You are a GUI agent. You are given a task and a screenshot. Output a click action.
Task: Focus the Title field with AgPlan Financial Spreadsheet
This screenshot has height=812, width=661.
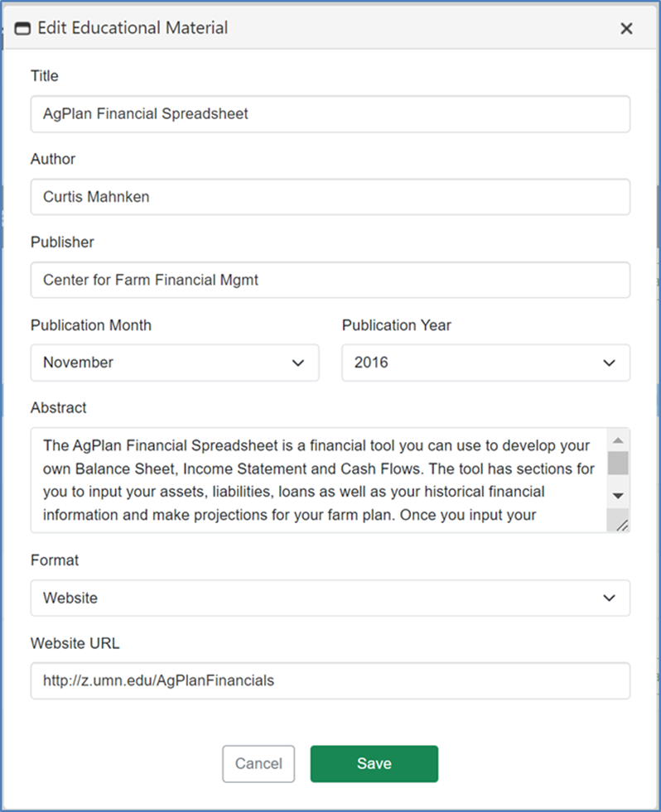[330, 114]
